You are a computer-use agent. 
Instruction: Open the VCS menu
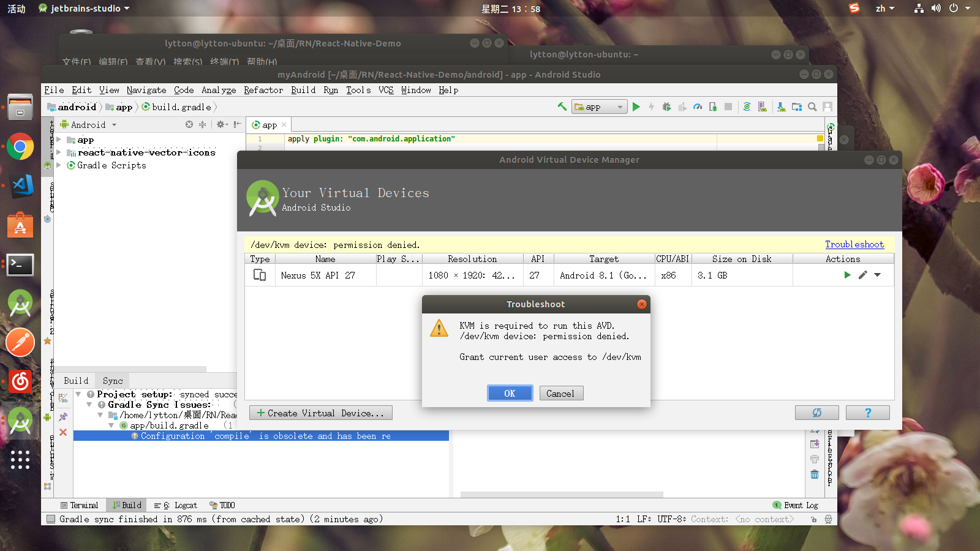[386, 90]
